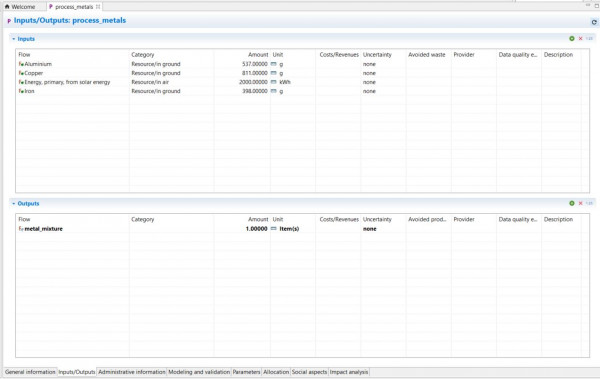This screenshot has height=379, width=600.
Task: Click the Item(s) unit cell
Action: 289,229
